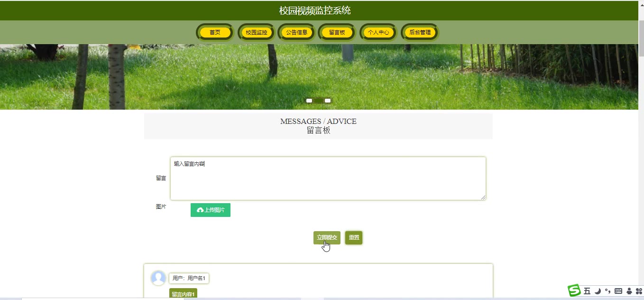Click the campus lawn banner image
Image resolution: width=644 pixels, height=300 pixels.
coord(319,76)
